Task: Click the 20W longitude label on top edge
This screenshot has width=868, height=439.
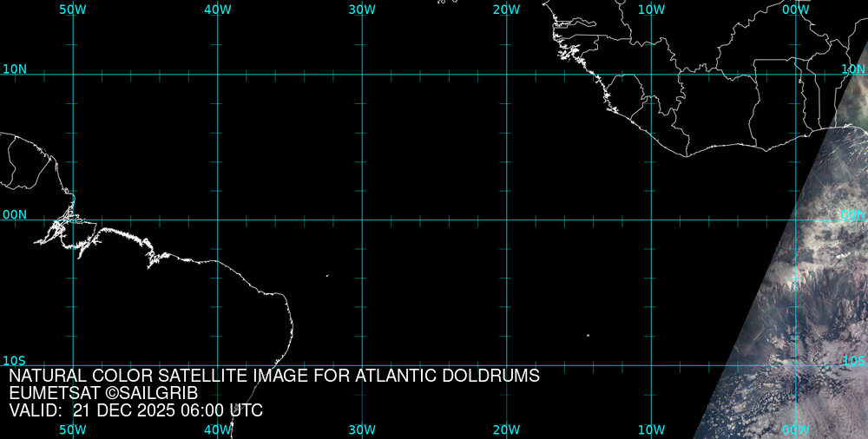Action: point(506,9)
